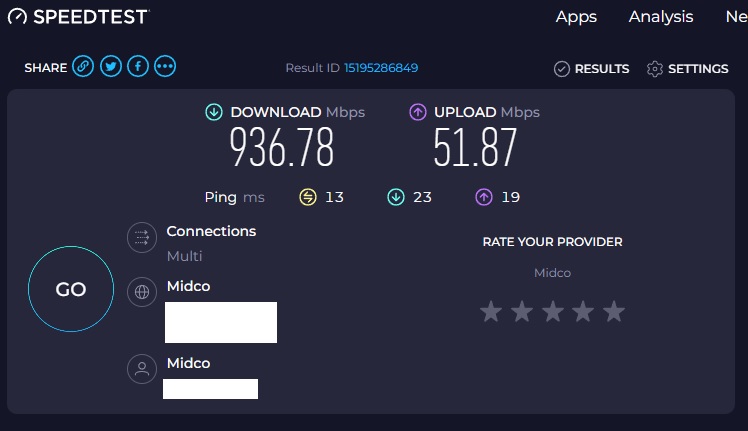Open Settings with the gear

[x=687, y=69]
